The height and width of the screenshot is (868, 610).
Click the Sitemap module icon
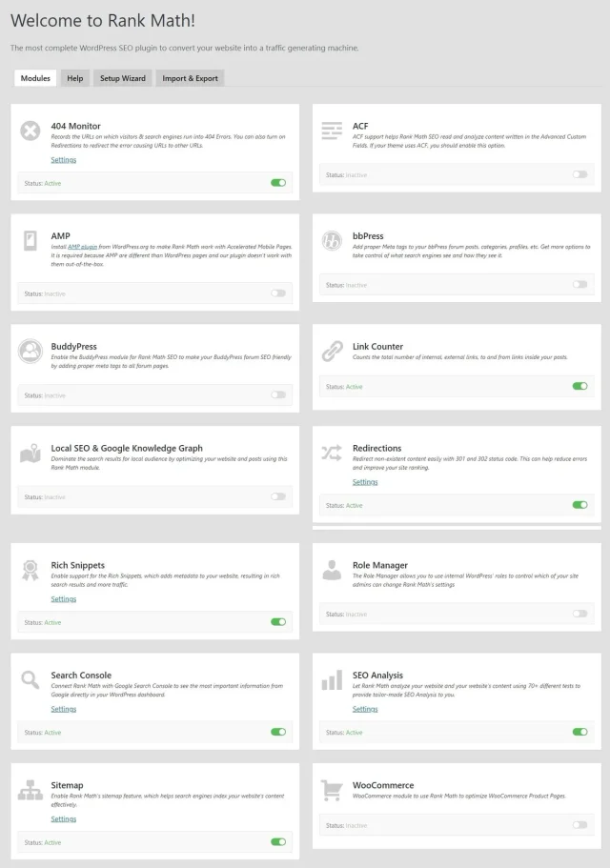click(x=30, y=790)
